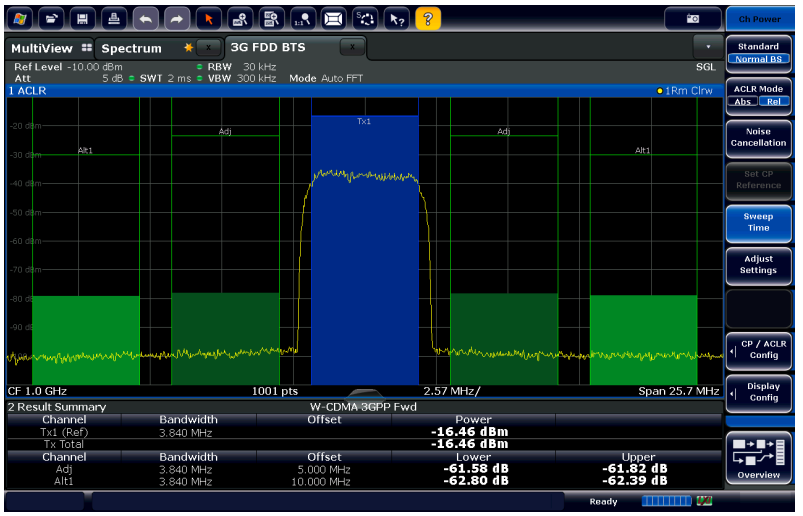Click the lower Alt1 green channel bar
This screenshot has height=516, width=803.
(86, 340)
